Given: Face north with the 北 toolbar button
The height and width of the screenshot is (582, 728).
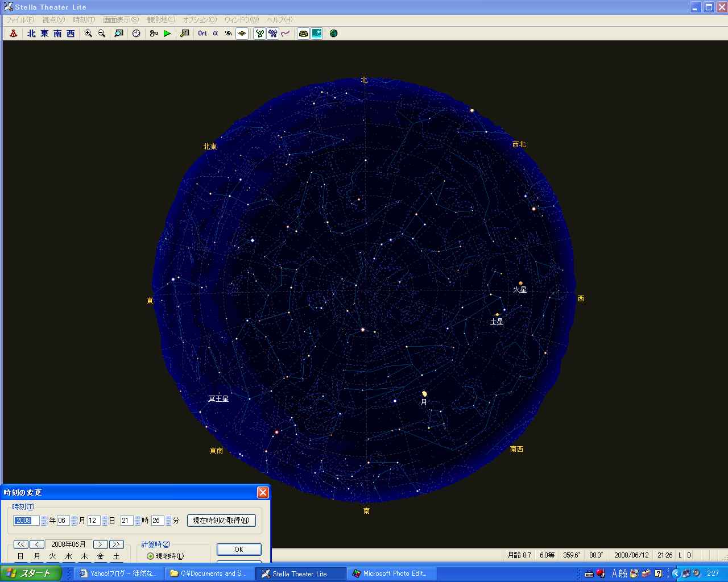Looking at the screenshot, I should point(31,34).
